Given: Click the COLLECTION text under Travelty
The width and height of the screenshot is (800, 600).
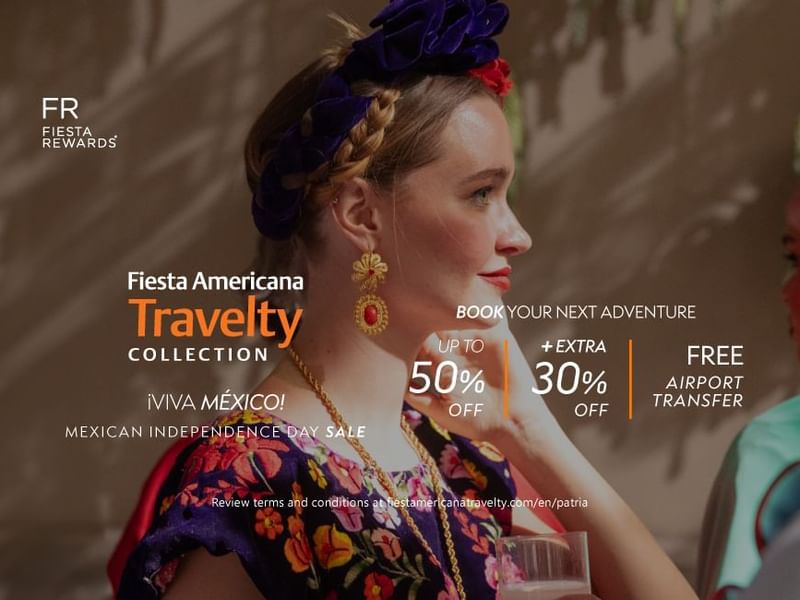Looking at the screenshot, I should point(198,355).
